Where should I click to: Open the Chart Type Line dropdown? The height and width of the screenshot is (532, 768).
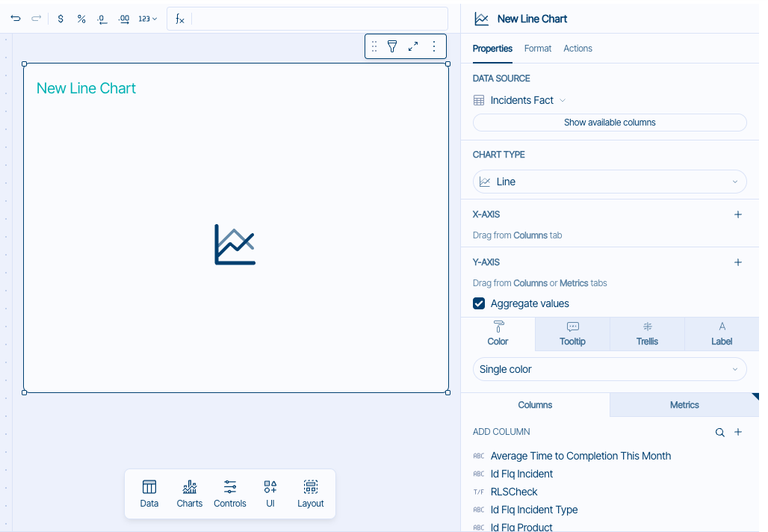[x=610, y=182]
